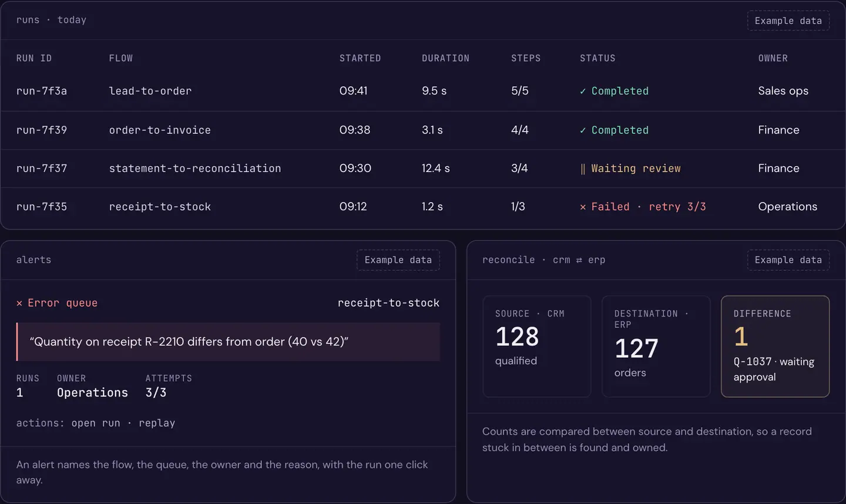Screen dimensions: 846x504
Task: Click start time 09:30
Action: (355, 169)
